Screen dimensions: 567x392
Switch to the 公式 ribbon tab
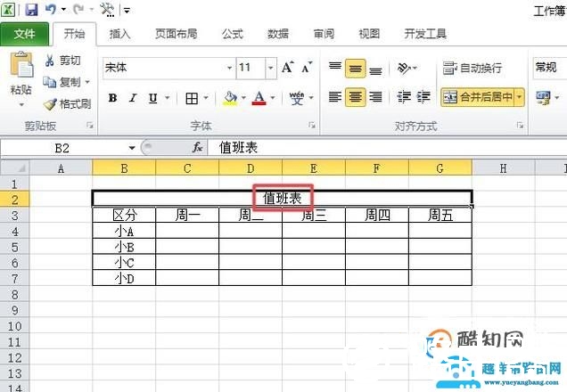click(233, 34)
